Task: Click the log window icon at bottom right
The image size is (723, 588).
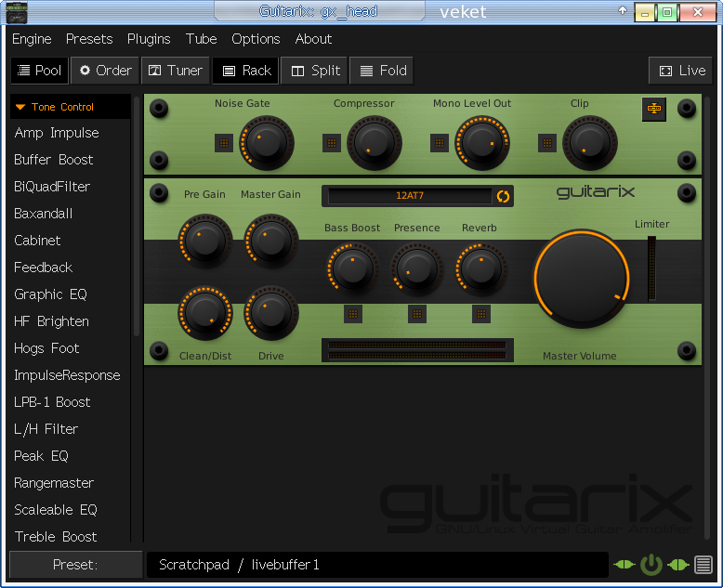Action: tap(703, 565)
